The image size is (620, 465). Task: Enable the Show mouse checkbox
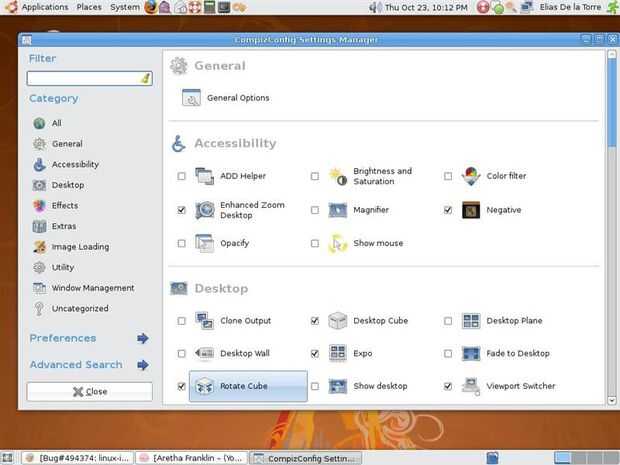pos(315,243)
